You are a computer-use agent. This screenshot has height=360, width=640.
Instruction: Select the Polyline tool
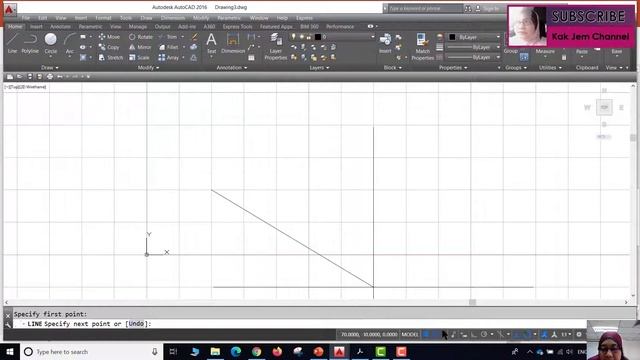coord(30,43)
